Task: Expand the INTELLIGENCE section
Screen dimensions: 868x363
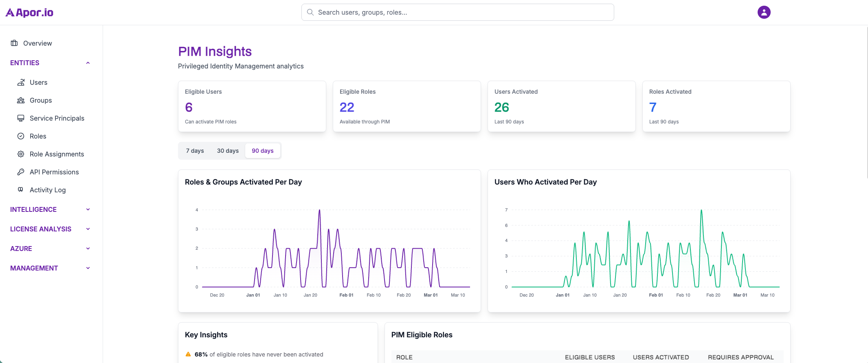Action: pos(88,209)
